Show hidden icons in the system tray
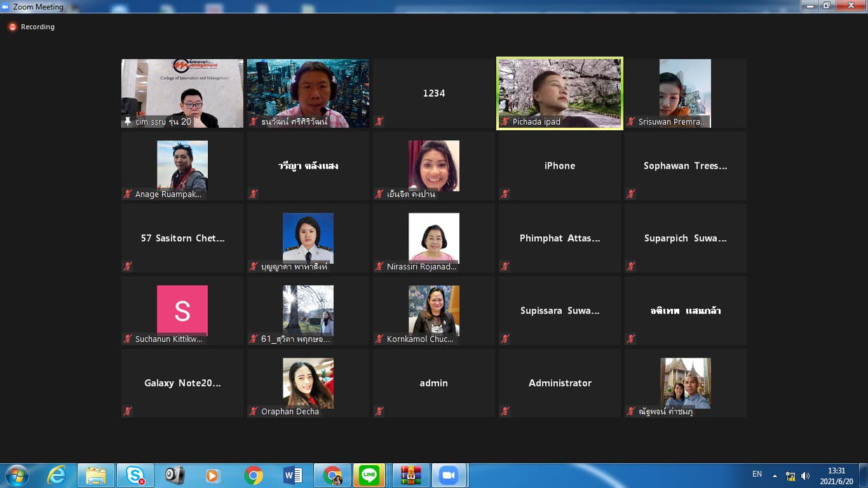 (x=775, y=475)
